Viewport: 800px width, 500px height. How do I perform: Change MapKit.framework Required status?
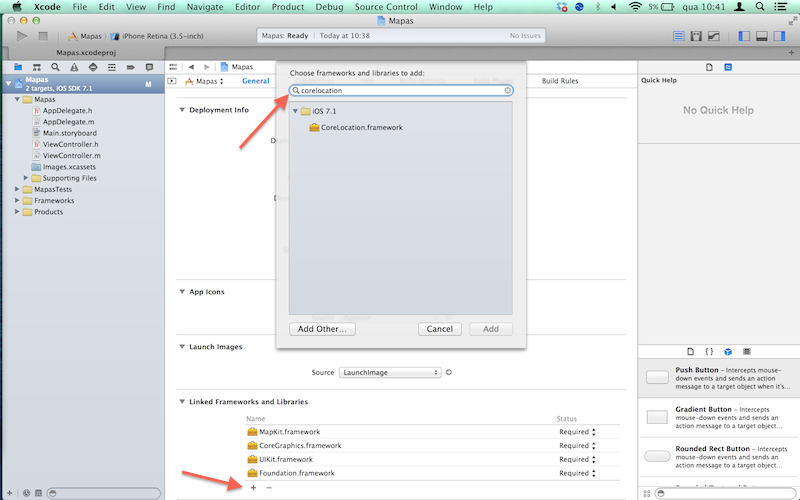point(578,432)
